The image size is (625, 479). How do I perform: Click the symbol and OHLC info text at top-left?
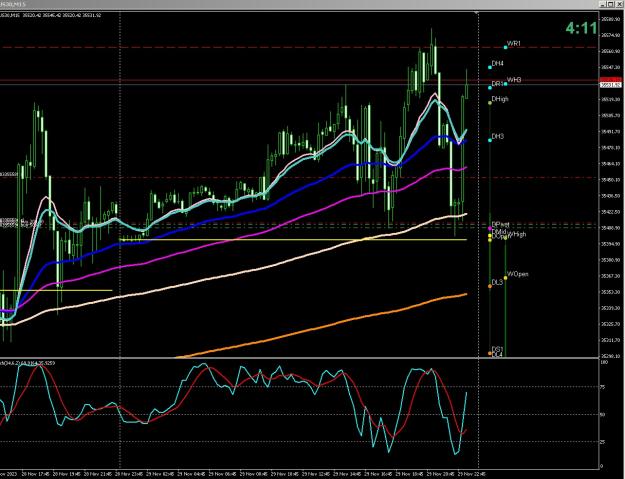coord(51,15)
